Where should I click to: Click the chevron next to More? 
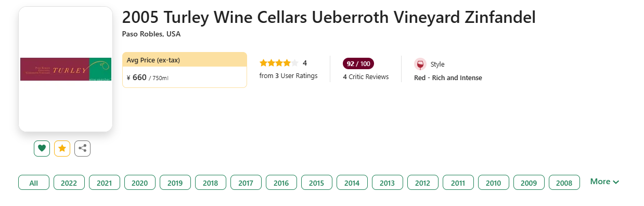[x=616, y=182]
